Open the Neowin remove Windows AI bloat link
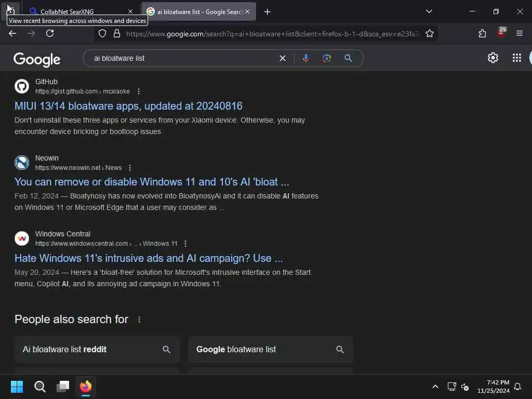Viewport: 532px width, 399px height. pyautogui.click(x=152, y=182)
